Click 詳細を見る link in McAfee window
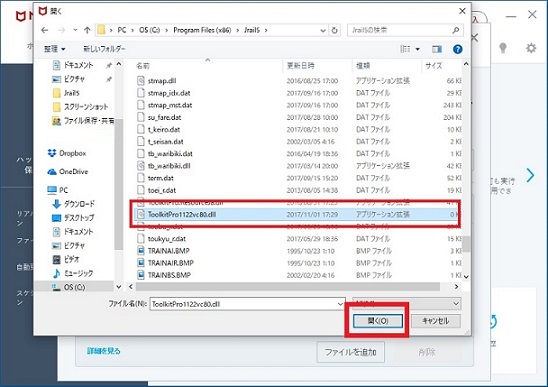Screen dimensions: 548x387 [104, 351]
